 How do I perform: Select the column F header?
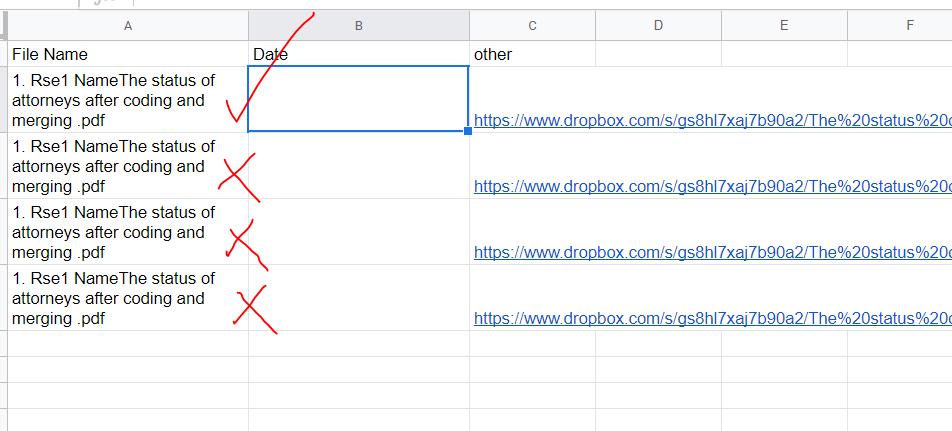click(900, 25)
